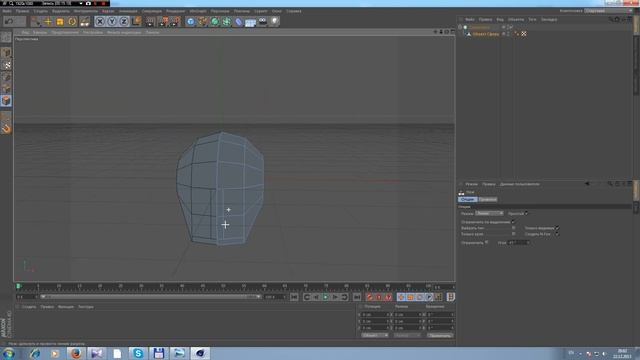Toggle restrict to selection checkbox
This screenshot has width=640, height=360.
click(513, 222)
